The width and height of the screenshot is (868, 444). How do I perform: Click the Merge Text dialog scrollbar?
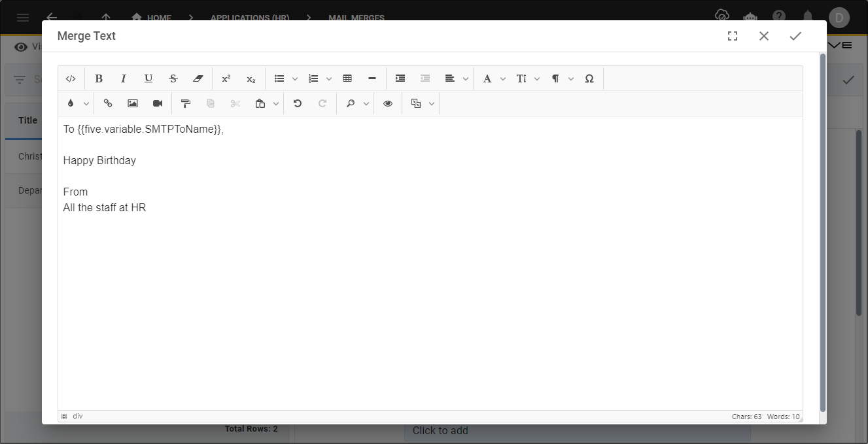pos(823,232)
